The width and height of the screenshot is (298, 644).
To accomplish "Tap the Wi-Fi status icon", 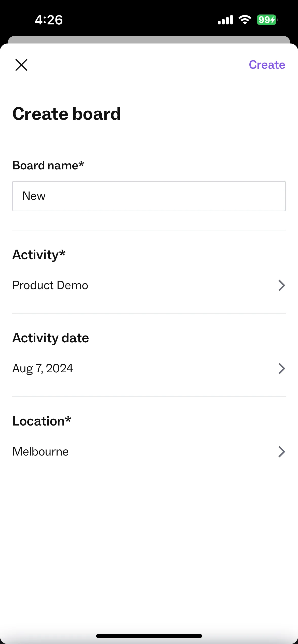I will (x=245, y=20).
